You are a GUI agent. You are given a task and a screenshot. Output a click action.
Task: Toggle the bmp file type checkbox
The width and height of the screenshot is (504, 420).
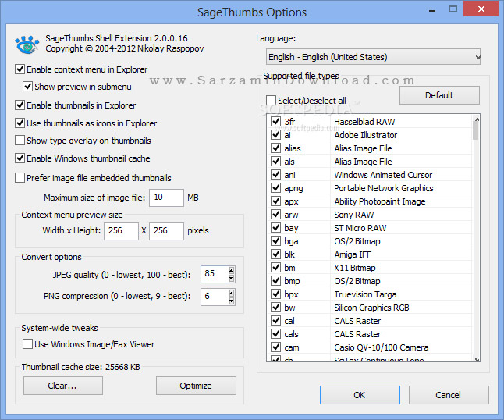(x=275, y=281)
